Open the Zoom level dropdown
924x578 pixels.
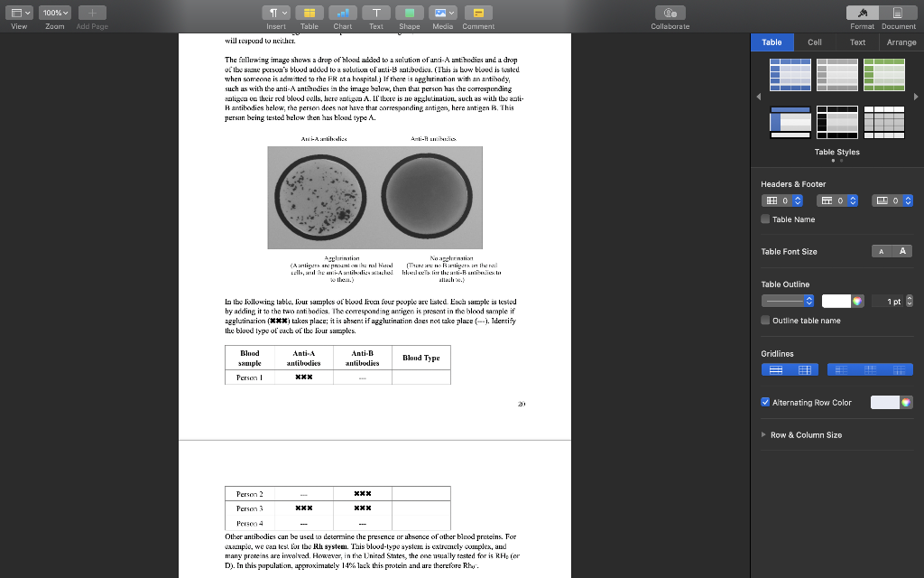coord(54,12)
